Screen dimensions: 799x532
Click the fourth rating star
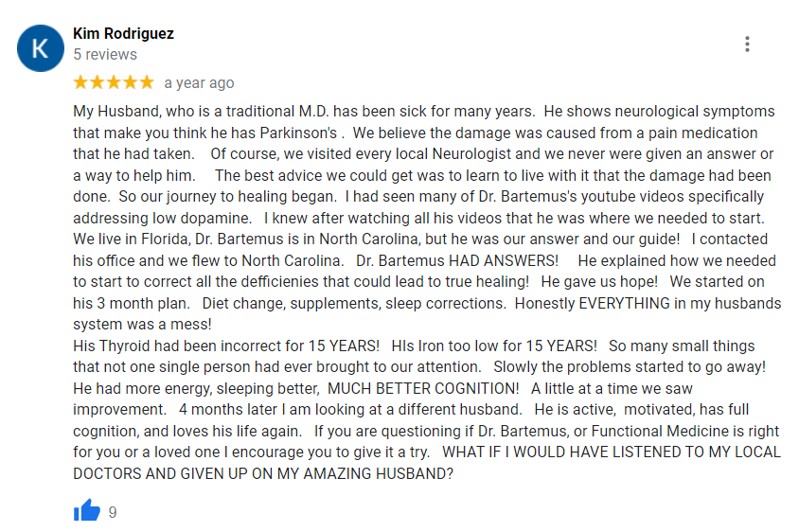click(x=130, y=82)
